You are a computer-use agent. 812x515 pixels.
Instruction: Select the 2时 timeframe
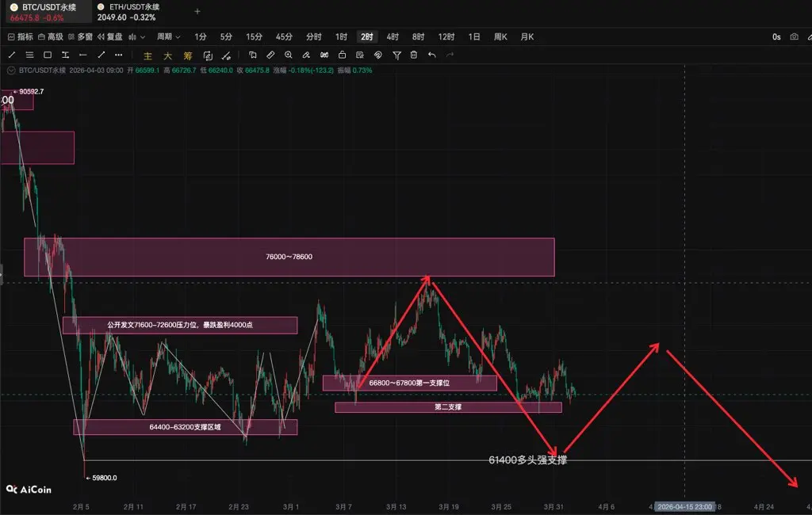(367, 36)
